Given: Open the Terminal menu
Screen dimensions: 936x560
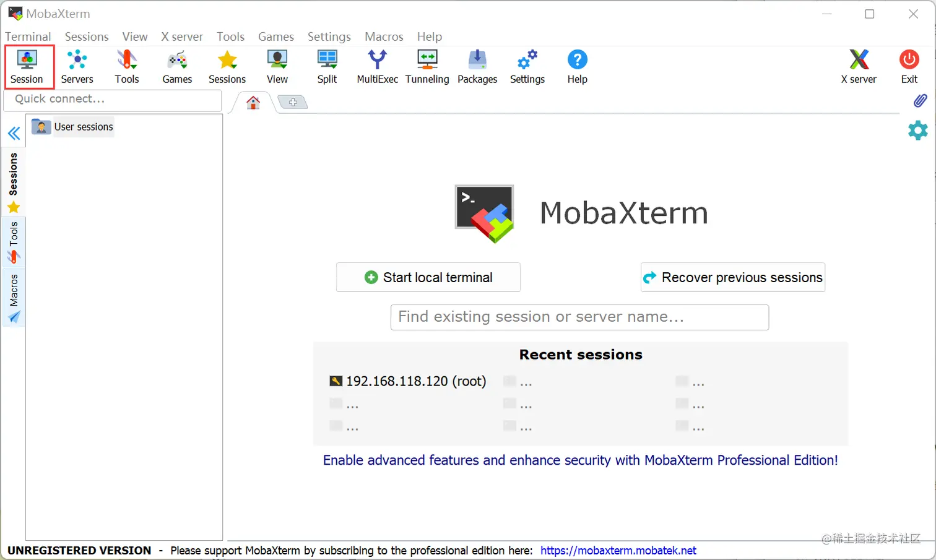Looking at the screenshot, I should tap(28, 37).
